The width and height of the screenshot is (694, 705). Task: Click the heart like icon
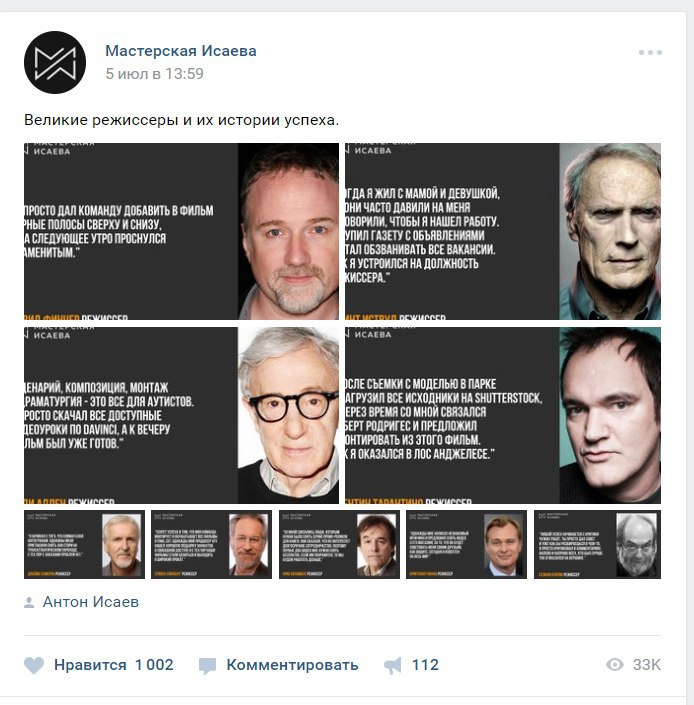click(34, 665)
